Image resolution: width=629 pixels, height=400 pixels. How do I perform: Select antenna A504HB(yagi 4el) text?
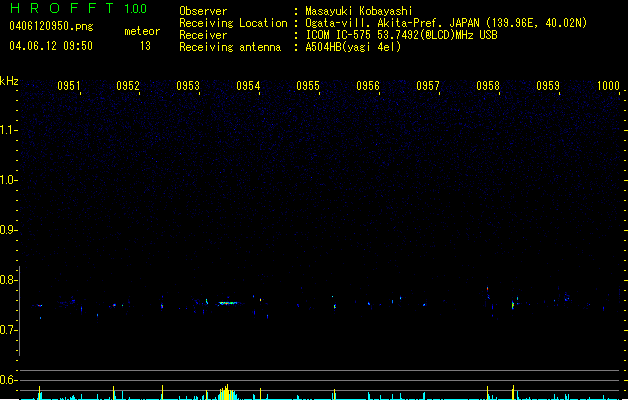(x=353, y=47)
